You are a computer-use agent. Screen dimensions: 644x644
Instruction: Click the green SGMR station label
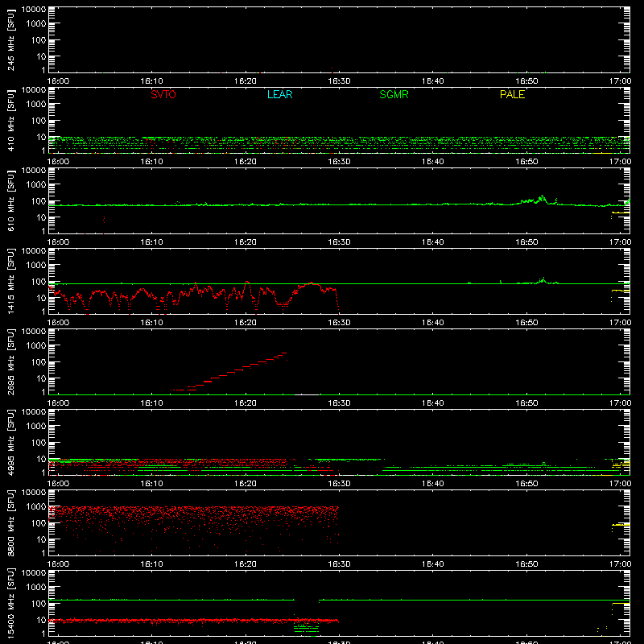[x=394, y=94]
